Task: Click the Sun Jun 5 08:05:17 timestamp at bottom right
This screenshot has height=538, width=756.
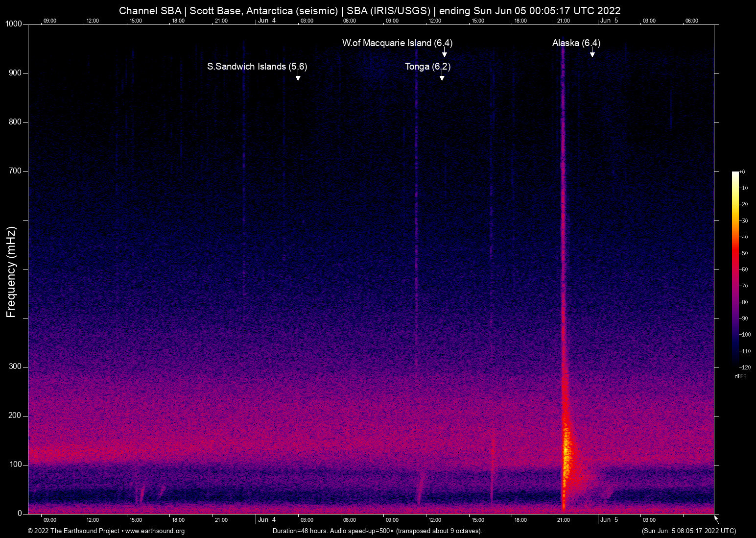Action: [x=688, y=531]
